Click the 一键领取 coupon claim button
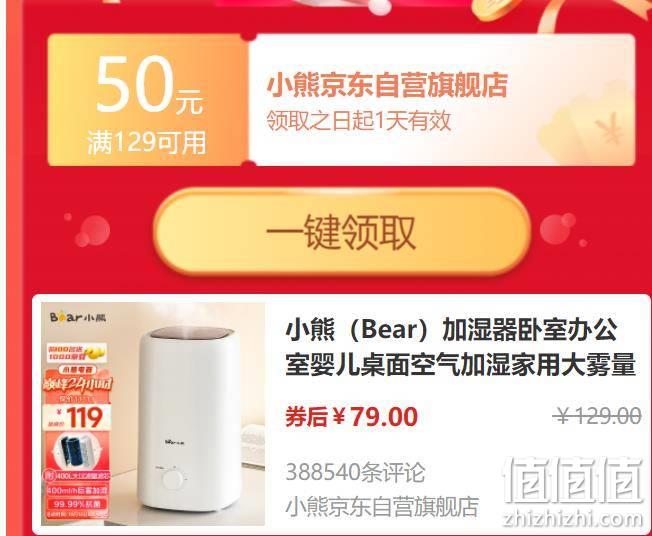This screenshot has height=536, width=652. click(x=342, y=231)
